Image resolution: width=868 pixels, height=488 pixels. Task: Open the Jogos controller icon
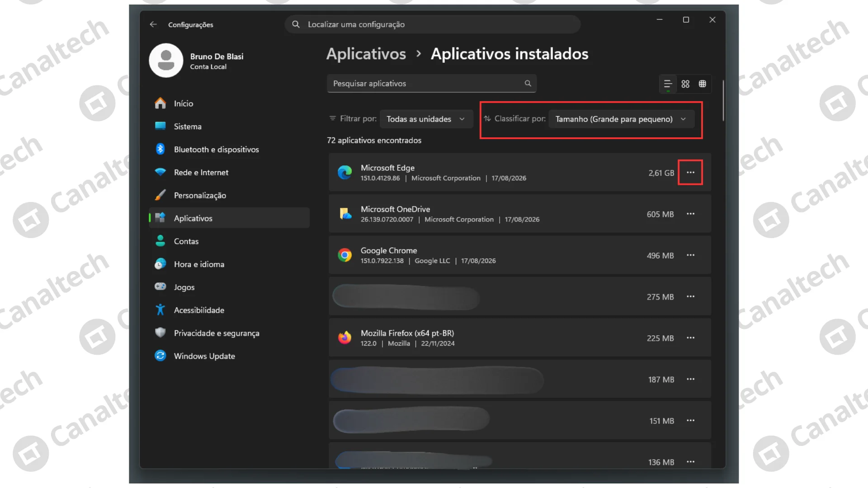tap(160, 286)
